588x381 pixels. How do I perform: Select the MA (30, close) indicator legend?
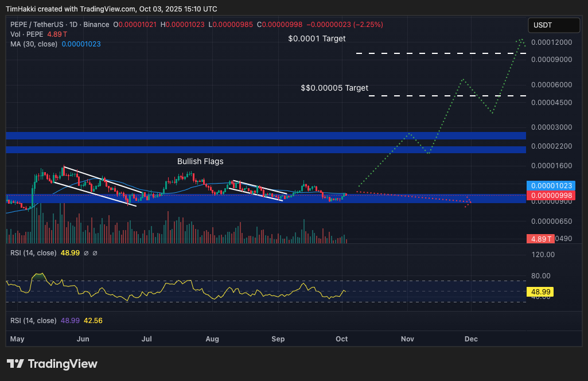(34, 44)
